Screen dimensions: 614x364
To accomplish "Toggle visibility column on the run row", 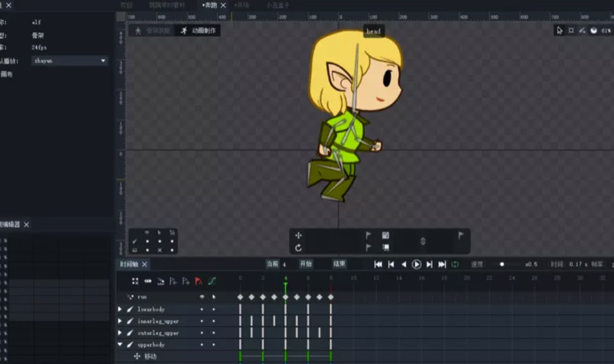I will click(x=202, y=297).
